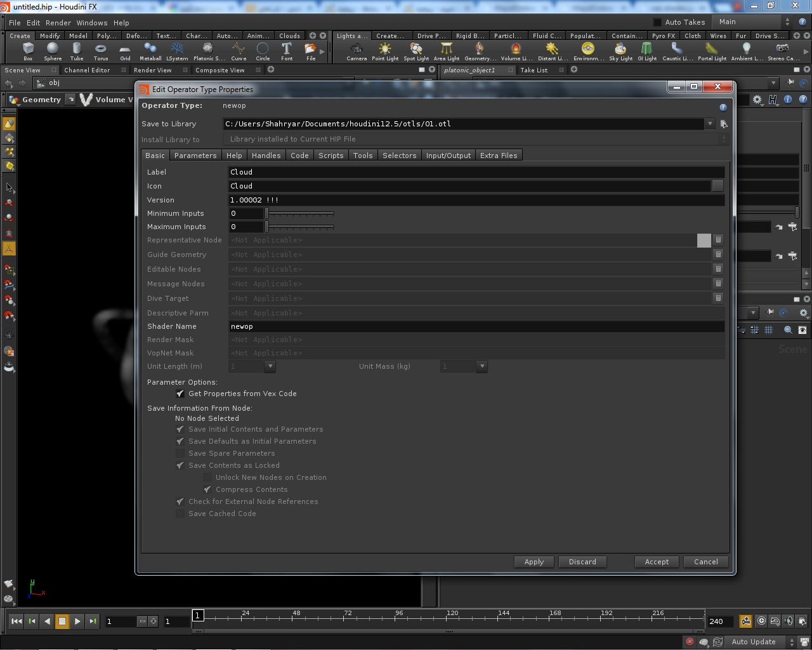Add a Volume Light from the shelf
Screen dimensions: 812x650
coord(516,51)
